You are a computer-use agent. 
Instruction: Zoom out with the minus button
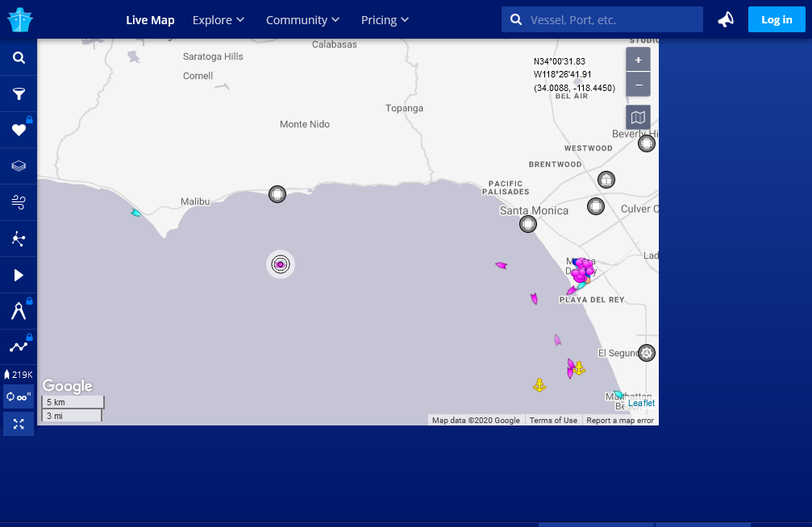click(638, 85)
